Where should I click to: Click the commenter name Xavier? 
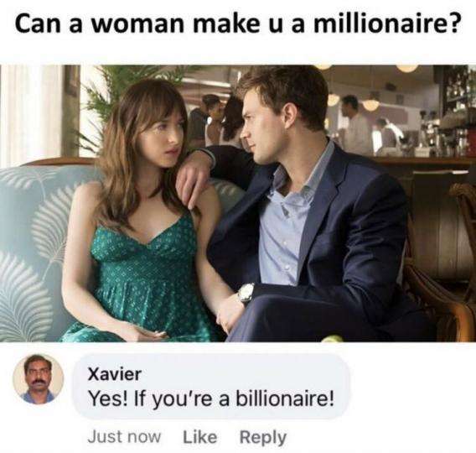[x=115, y=374]
